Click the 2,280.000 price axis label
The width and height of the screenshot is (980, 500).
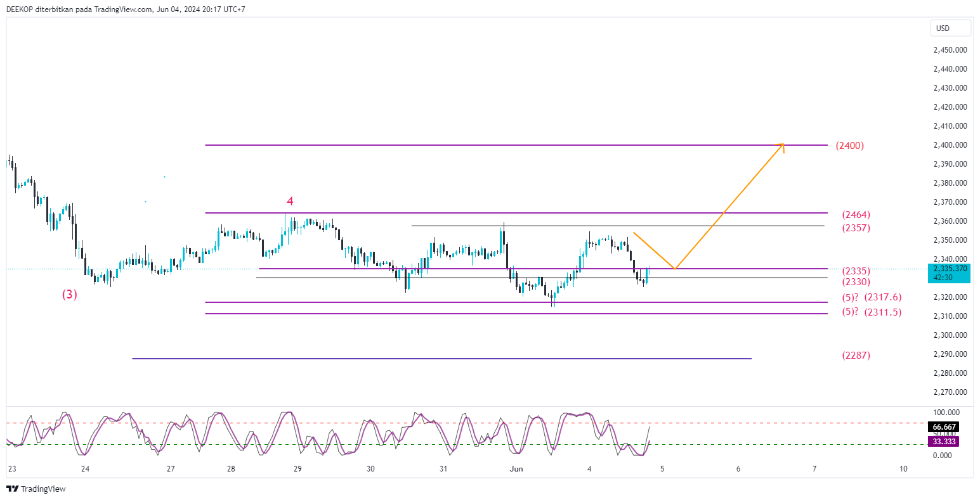tap(950, 373)
